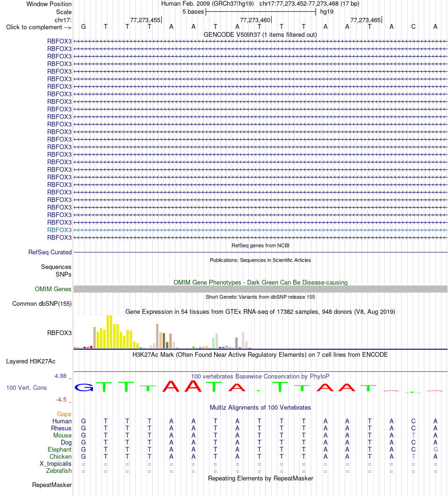Click the RefSeq Curated track label
This screenshot has width=448, height=496.
[x=50, y=252]
